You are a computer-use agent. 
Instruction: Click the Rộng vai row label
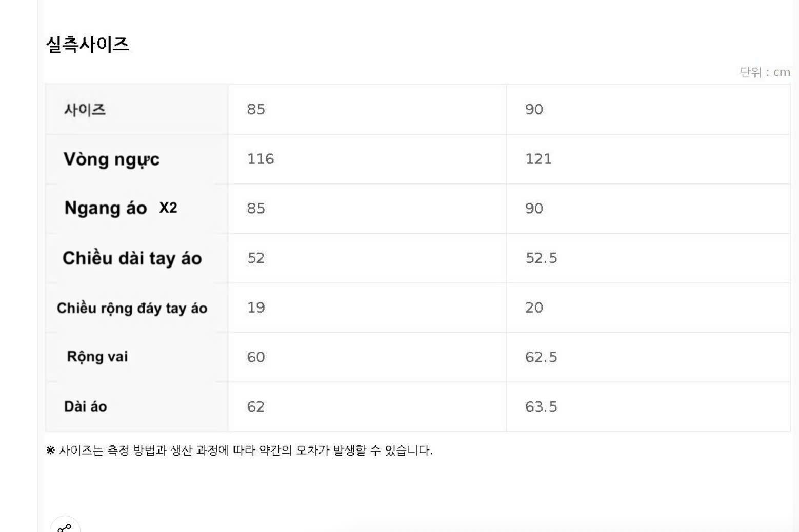pos(97,357)
